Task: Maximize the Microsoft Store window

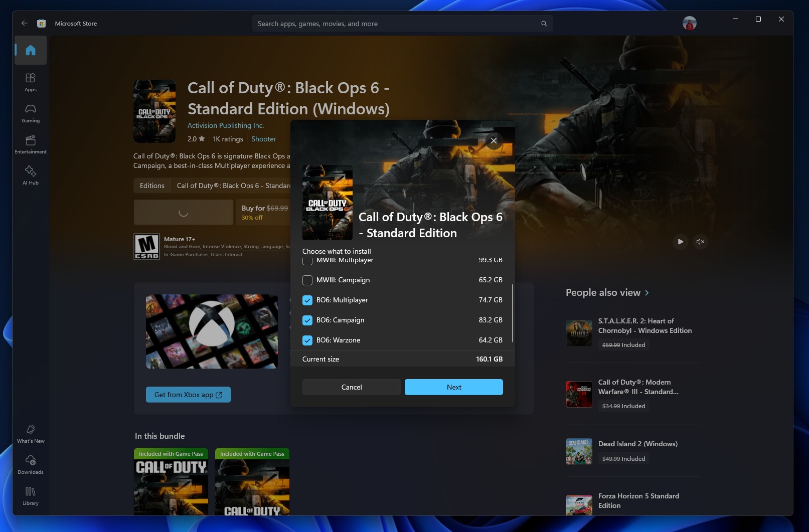Action: click(x=758, y=19)
